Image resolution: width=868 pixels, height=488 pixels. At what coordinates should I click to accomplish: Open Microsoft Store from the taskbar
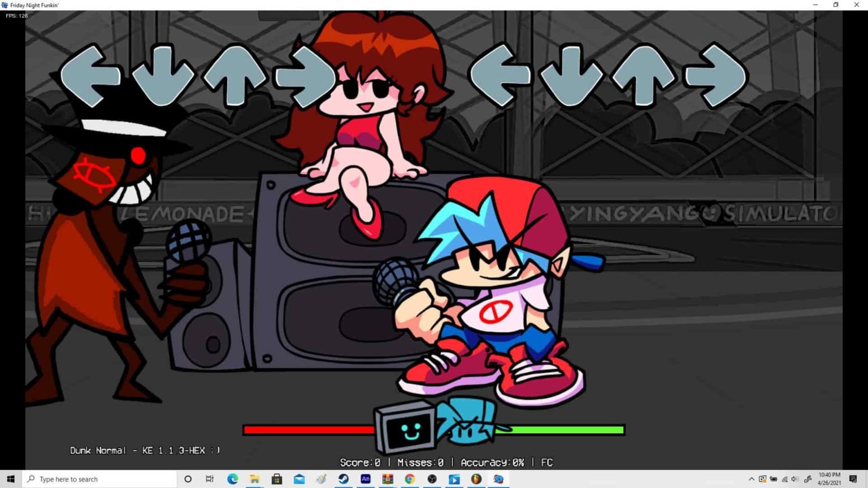276,479
